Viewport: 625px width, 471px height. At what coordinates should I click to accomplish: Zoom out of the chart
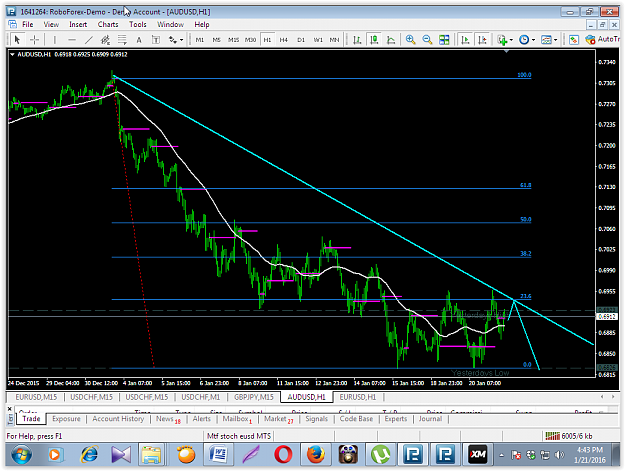tap(427, 39)
